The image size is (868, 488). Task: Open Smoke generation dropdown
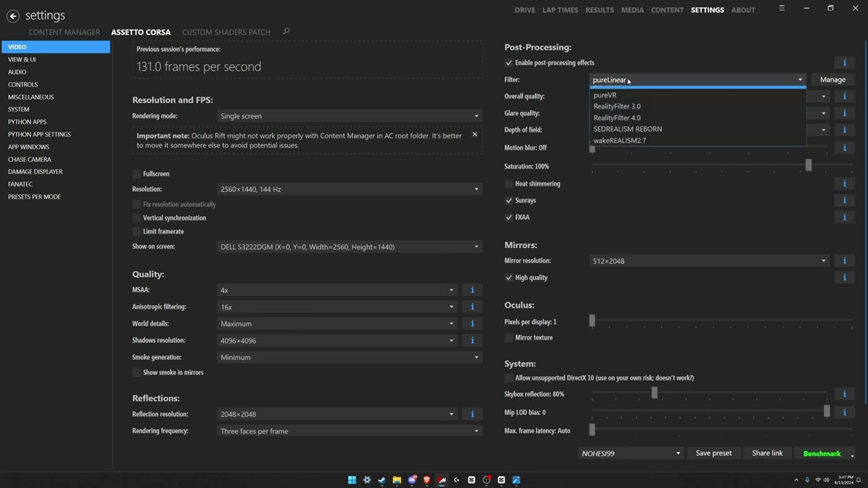coord(349,357)
